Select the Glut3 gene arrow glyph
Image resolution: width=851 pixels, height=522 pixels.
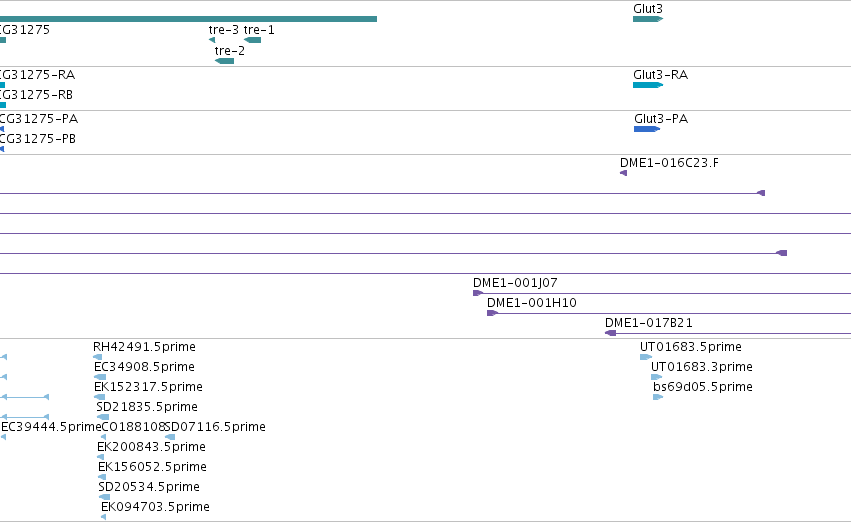tap(648, 19)
